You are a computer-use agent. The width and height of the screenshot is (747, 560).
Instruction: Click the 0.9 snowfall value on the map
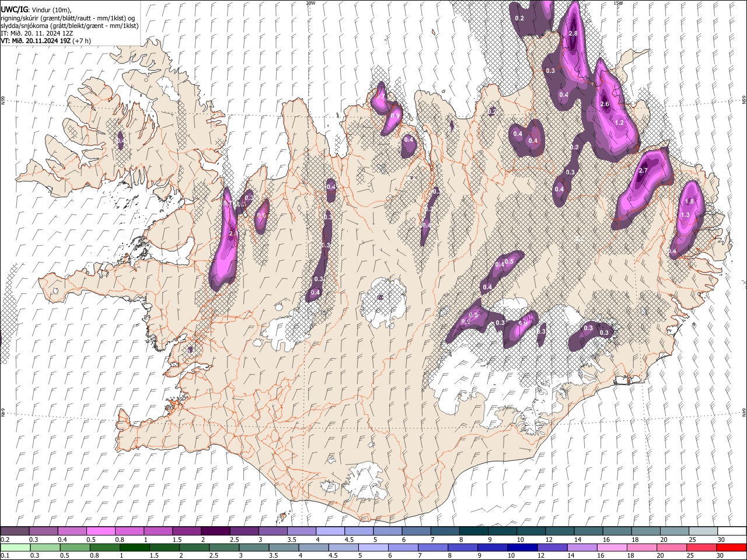point(395,116)
